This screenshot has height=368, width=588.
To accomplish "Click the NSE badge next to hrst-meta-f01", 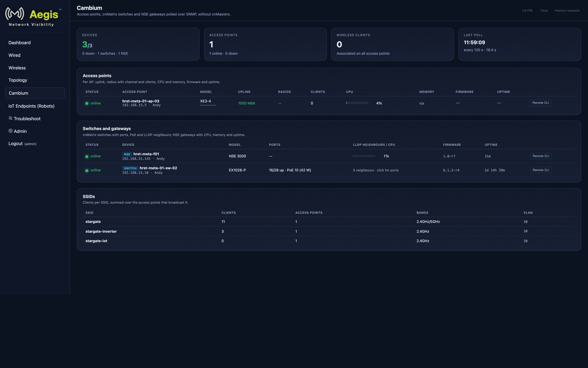I will 127,154.
